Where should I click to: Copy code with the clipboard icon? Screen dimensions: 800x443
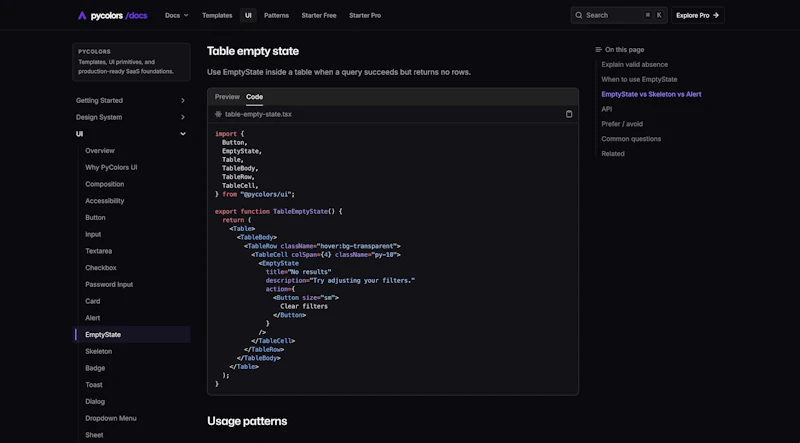(x=569, y=114)
